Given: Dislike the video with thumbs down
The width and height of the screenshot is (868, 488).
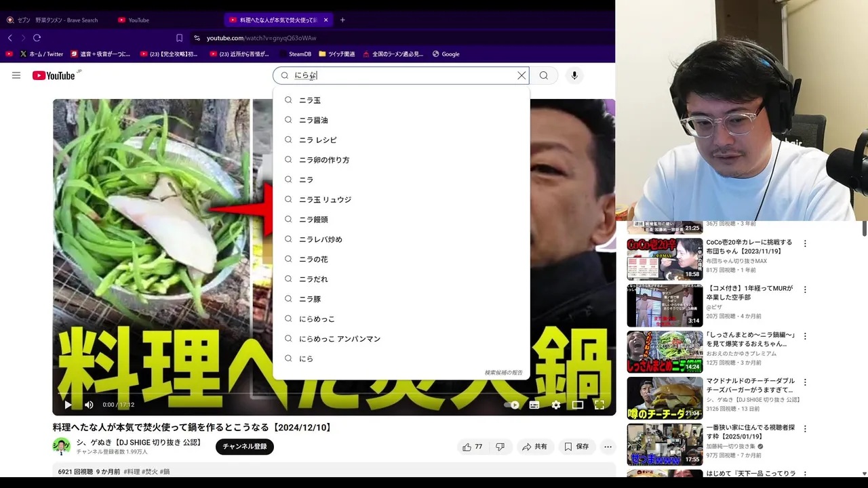Looking at the screenshot, I should point(500,447).
